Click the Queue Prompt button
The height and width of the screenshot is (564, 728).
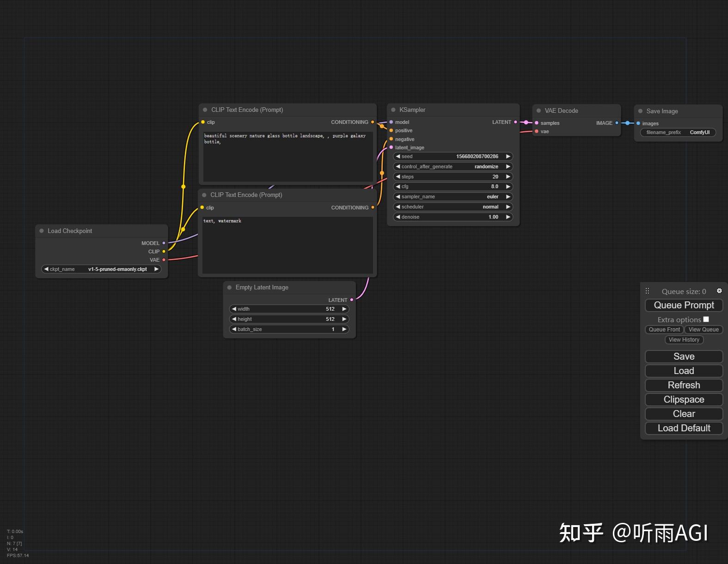click(x=684, y=305)
